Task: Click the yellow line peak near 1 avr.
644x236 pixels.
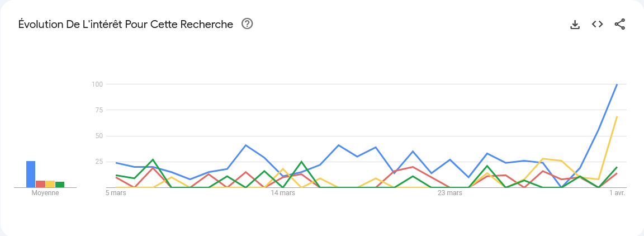Action: tap(617, 117)
